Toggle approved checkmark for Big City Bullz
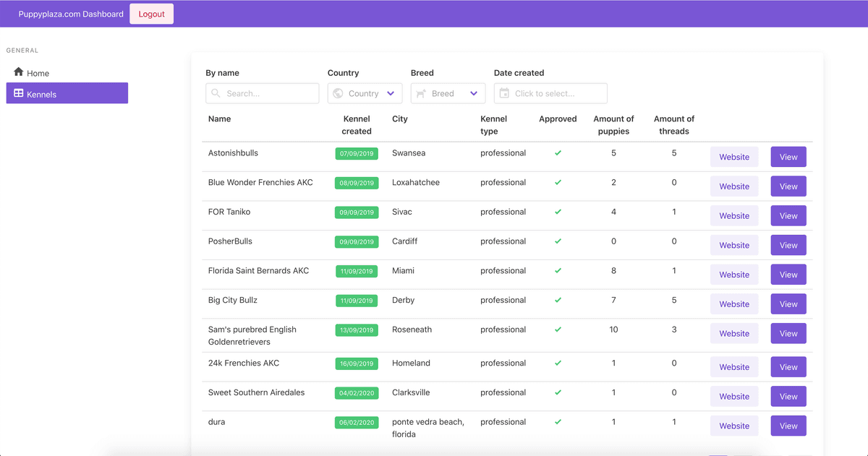868x456 pixels. click(558, 300)
